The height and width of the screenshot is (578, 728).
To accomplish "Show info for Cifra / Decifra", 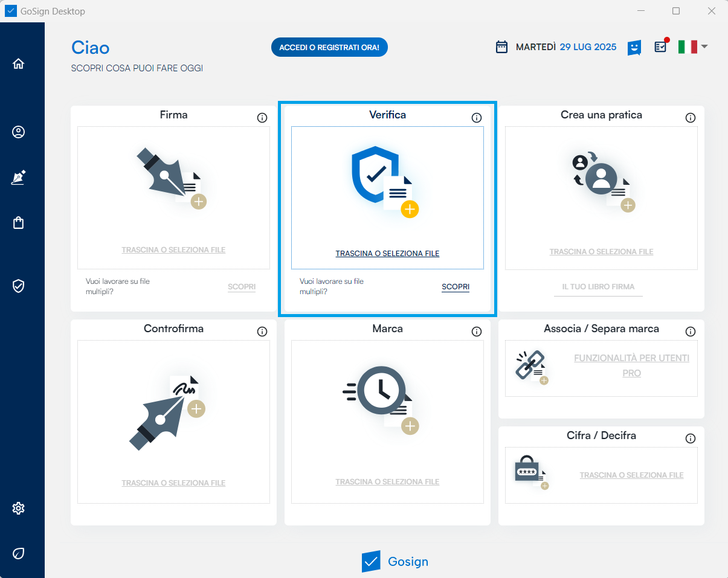I will (691, 438).
